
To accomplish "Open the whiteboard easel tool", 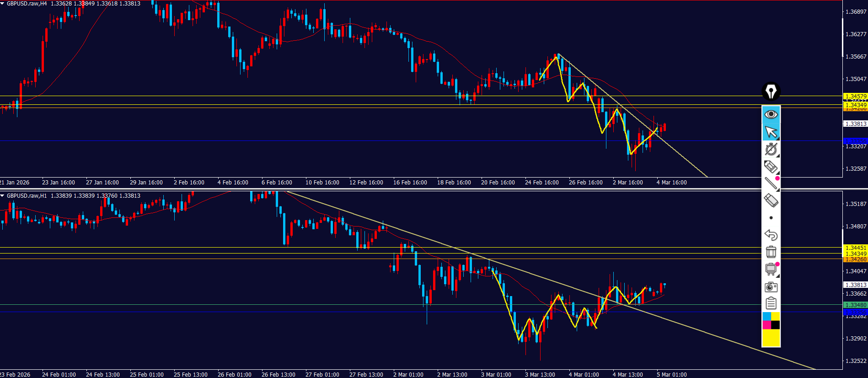I will pyautogui.click(x=771, y=269).
